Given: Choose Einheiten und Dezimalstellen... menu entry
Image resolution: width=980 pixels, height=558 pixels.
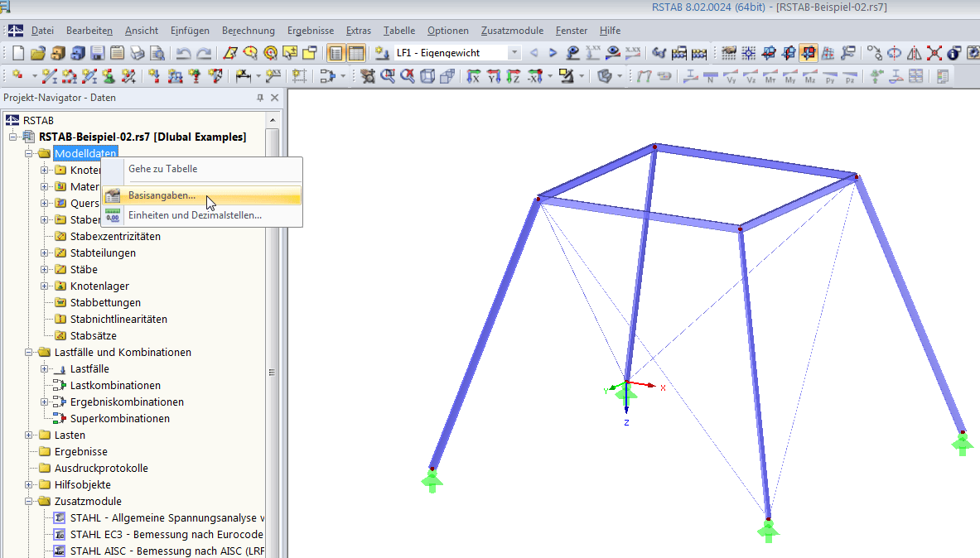Looking at the screenshot, I should [x=202, y=215].
